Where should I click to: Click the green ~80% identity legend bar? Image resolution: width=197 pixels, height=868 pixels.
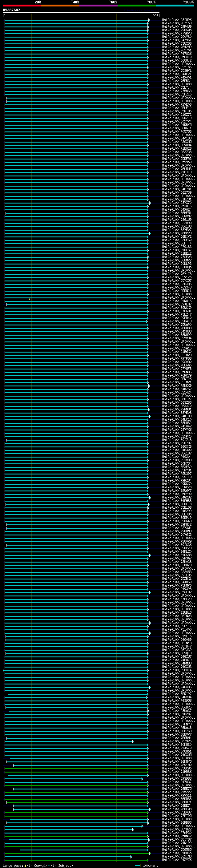[x=137, y=6]
